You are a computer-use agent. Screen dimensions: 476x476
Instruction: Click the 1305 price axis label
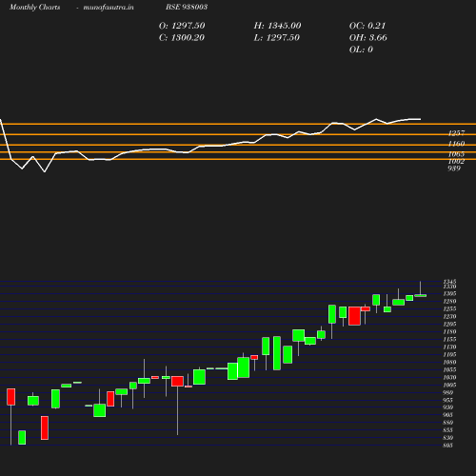(449, 293)
